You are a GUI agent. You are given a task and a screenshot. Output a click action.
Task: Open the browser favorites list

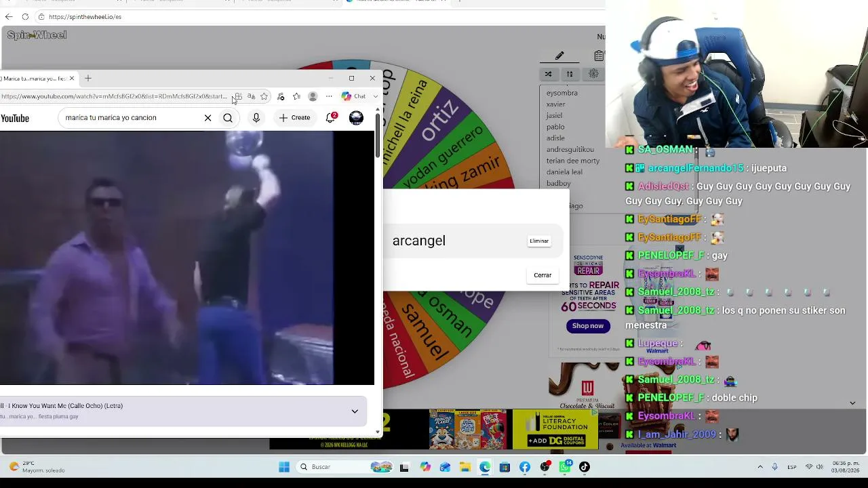coord(296,96)
